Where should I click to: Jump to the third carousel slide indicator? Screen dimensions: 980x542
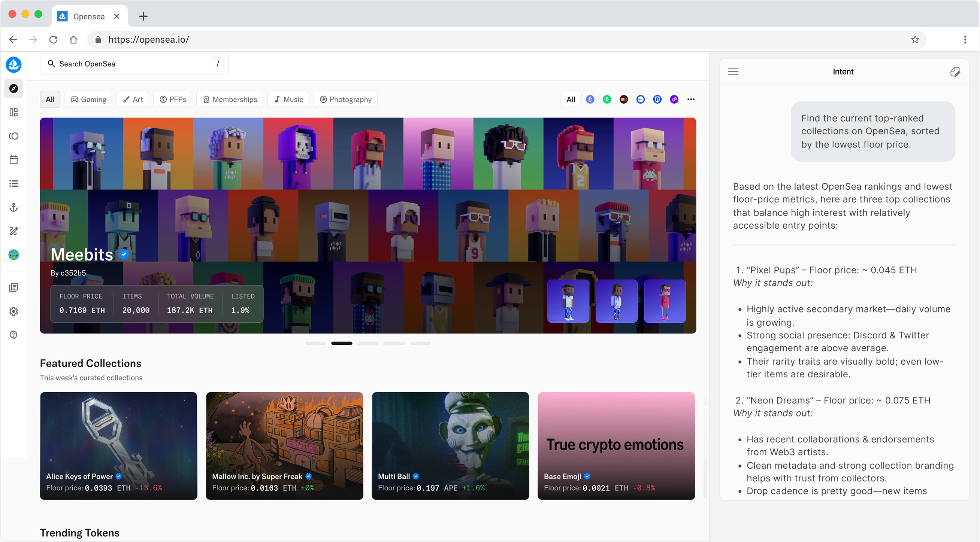(x=368, y=343)
